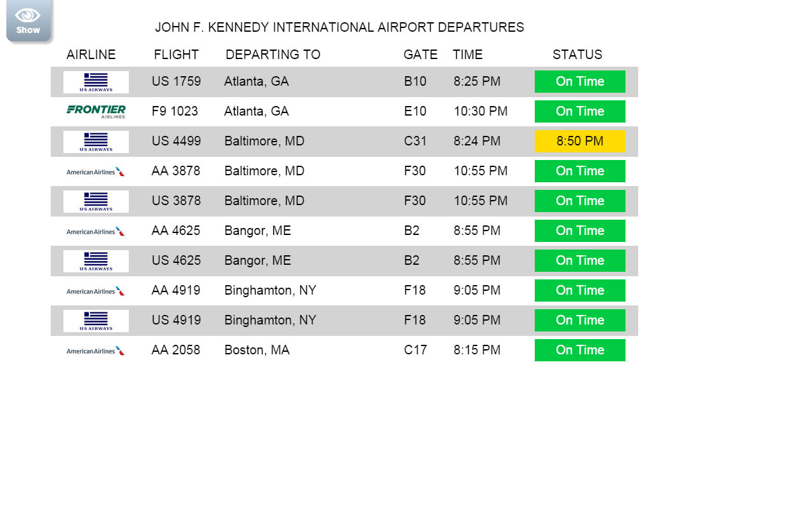Screen dimensions: 812x508
Task: Click gate C31 for Baltimore flight
Action: [416, 141]
